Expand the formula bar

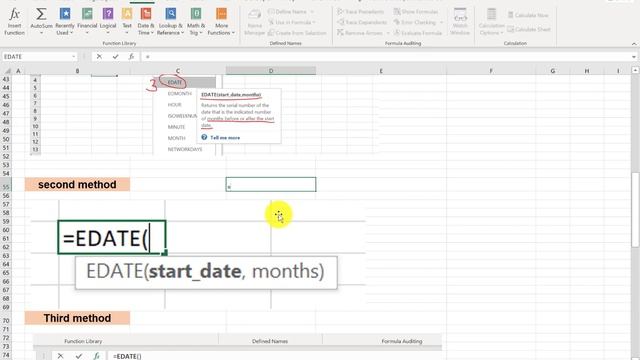(633, 57)
